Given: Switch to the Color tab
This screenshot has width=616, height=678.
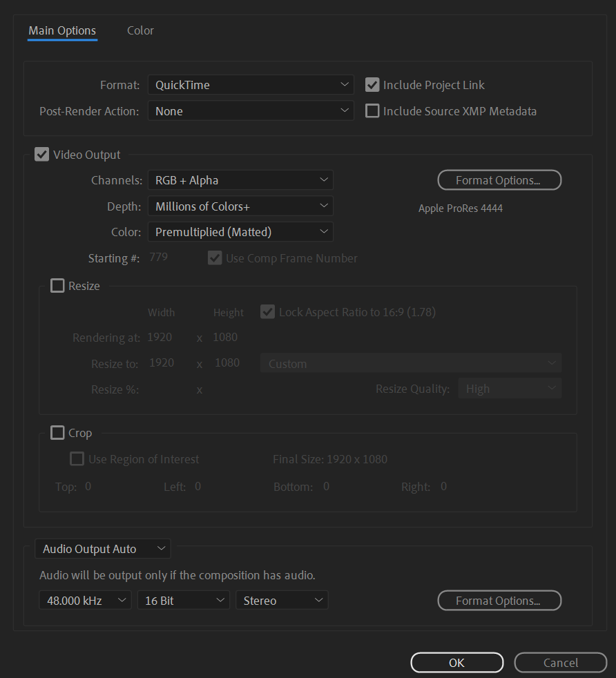Looking at the screenshot, I should (x=140, y=30).
